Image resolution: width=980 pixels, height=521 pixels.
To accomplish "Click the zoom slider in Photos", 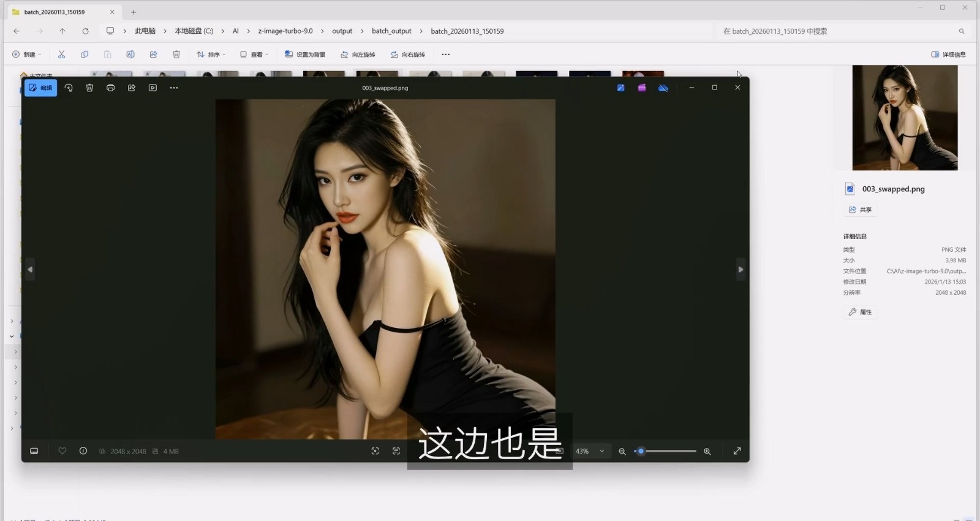I will pos(665,451).
